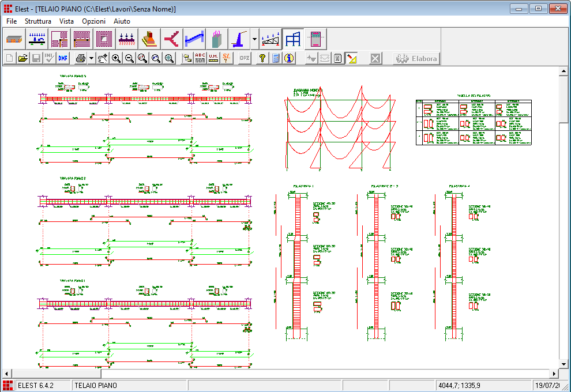Viewport: 571px width, 392px height.
Task: Open the Opzioni menu
Action: pyautogui.click(x=93, y=21)
